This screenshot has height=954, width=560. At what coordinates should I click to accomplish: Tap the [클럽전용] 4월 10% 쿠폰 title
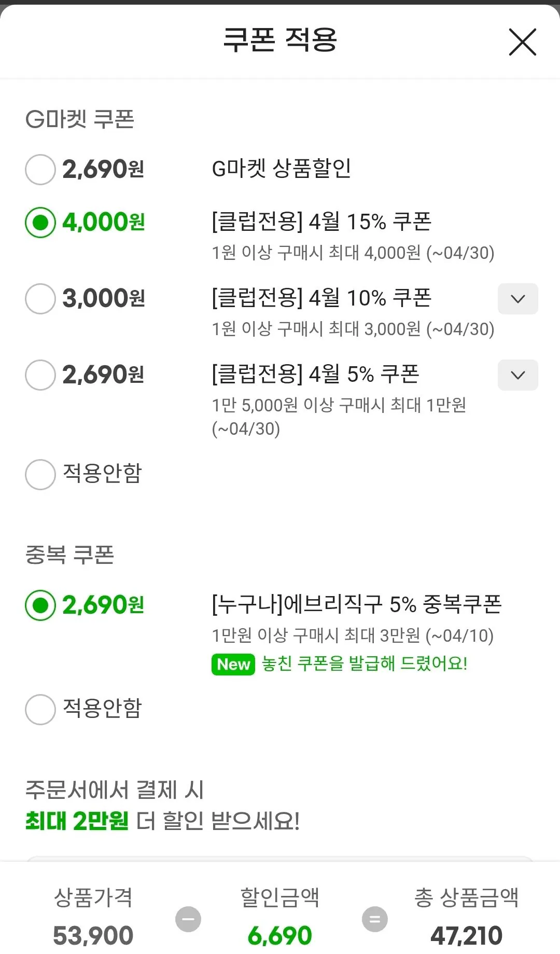point(321,298)
